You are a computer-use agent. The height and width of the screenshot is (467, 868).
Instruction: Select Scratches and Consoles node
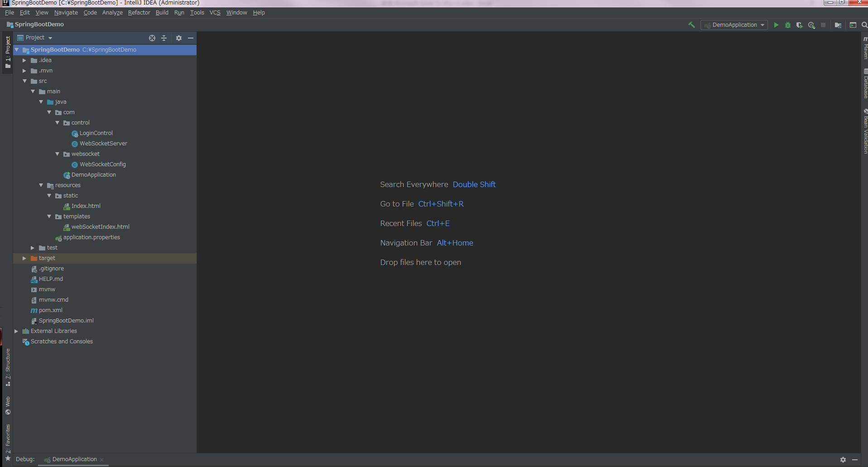coord(62,342)
